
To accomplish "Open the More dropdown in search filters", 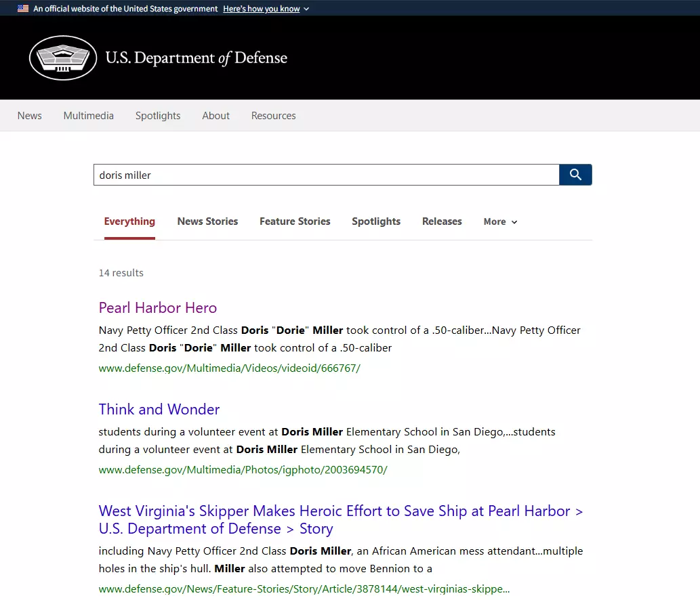I will click(501, 221).
